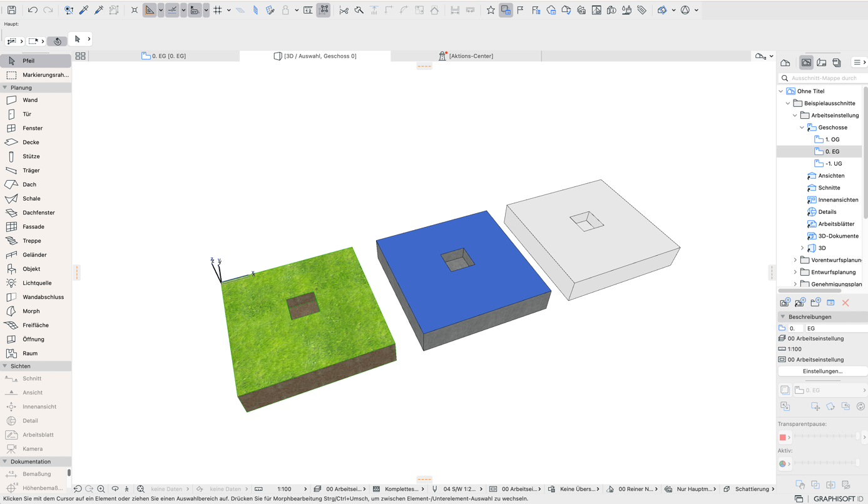868x504 pixels.
Task: Open the circle-triangle icon dropdown arrow
Action: click(x=697, y=10)
